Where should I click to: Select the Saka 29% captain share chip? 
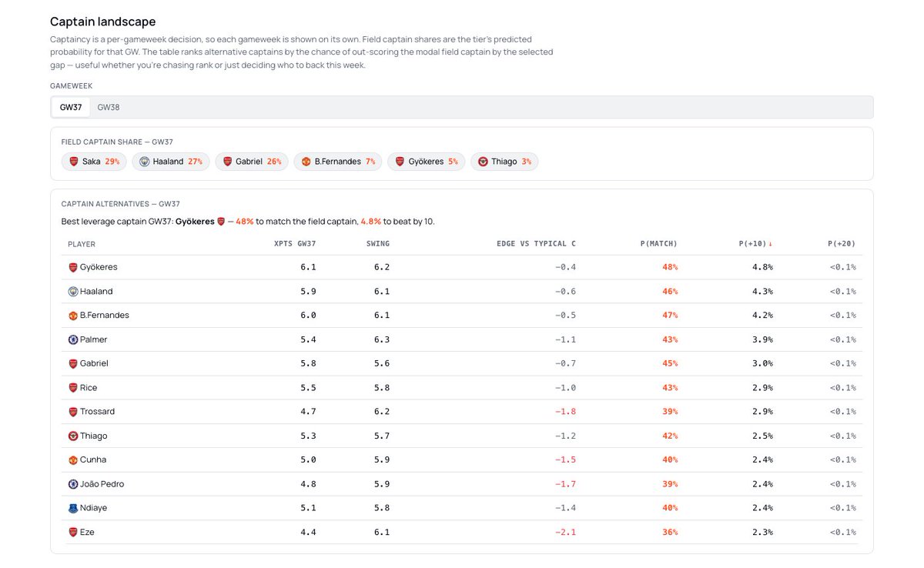[94, 162]
